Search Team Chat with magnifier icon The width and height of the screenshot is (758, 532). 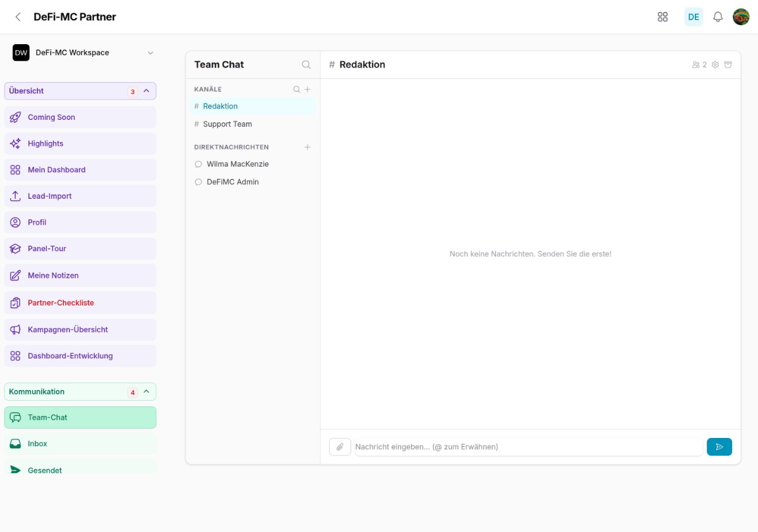point(306,64)
